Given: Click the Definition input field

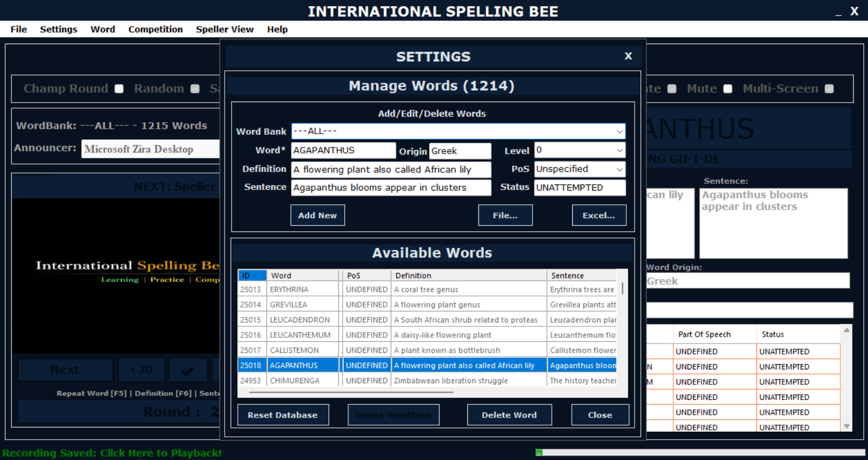Looking at the screenshot, I should (x=391, y=170).
